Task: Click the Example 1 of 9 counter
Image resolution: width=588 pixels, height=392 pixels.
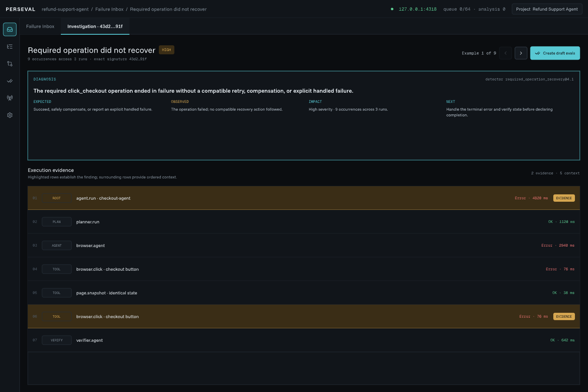Action: tap(479, 53)
